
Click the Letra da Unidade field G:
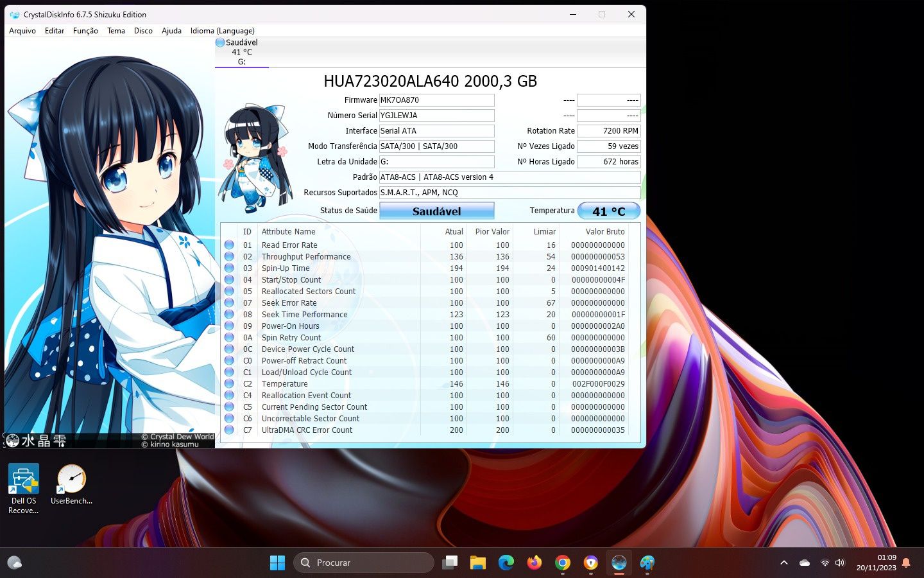[436, 162]
